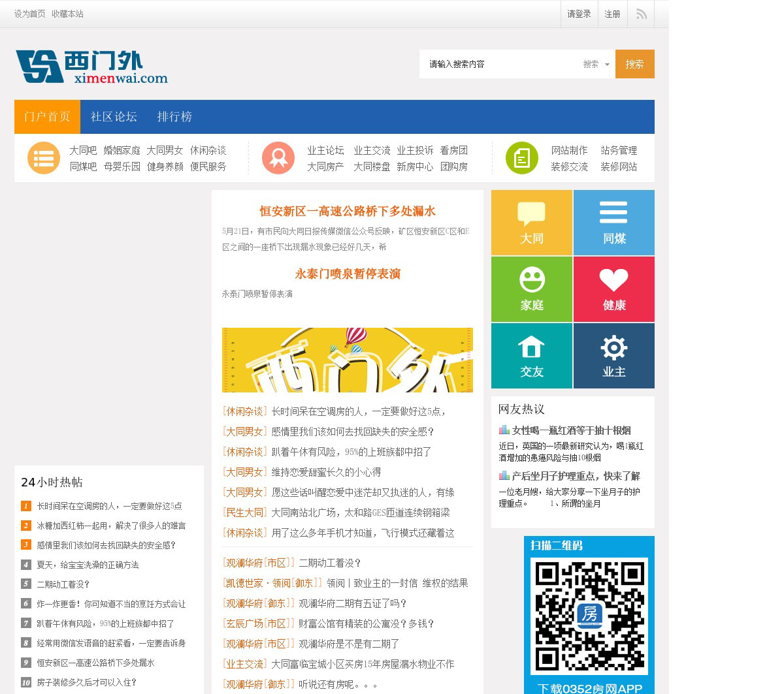The height and width of the screenshot is (694, 784).
Task: Click the 注册 register link
Action: tap(612, 14)
